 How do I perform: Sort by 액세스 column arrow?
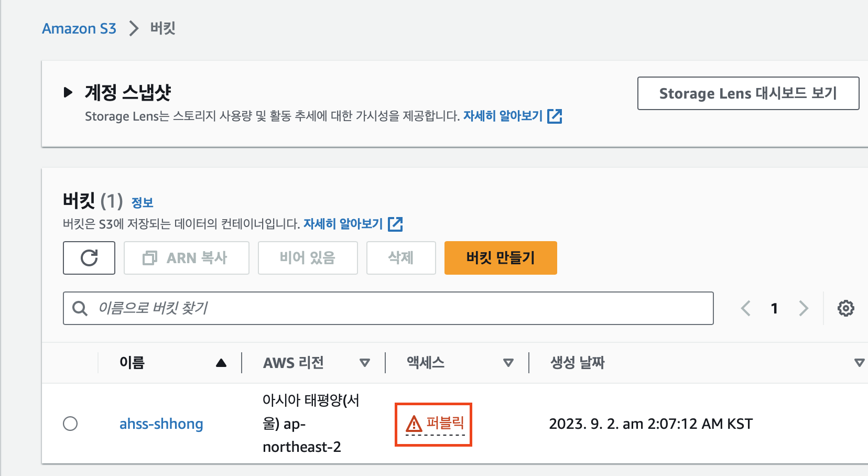tap(508, 363)
